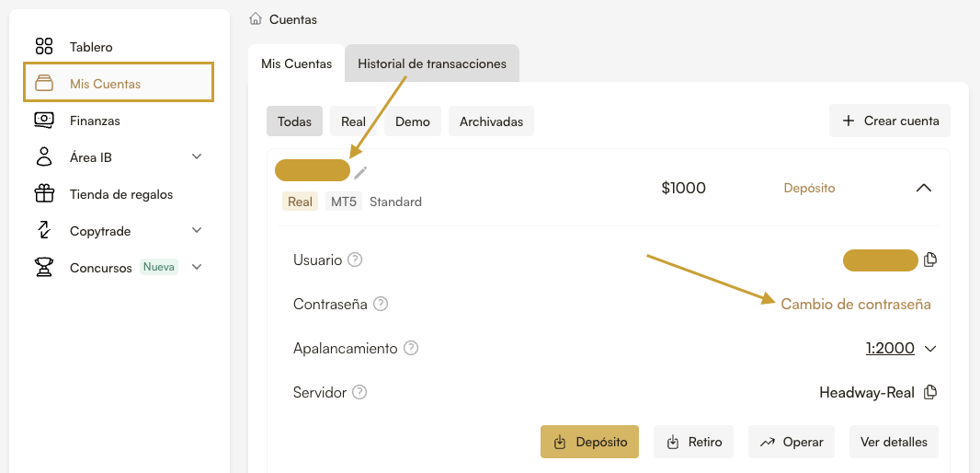Image resolution: width=980 pixels, height=473 pixels.
Task: Open the 1:2000 leverage dropdown
Action: 900,349
